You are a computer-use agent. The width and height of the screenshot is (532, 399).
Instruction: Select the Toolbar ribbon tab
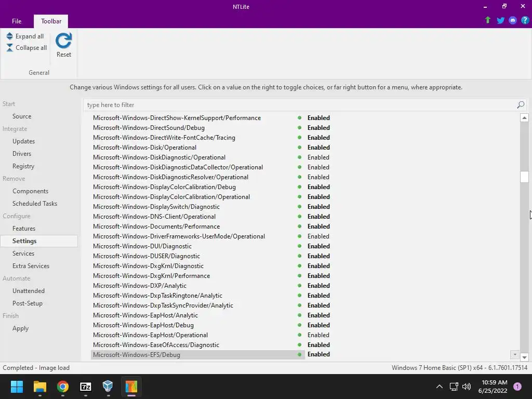tap(51, 21)
